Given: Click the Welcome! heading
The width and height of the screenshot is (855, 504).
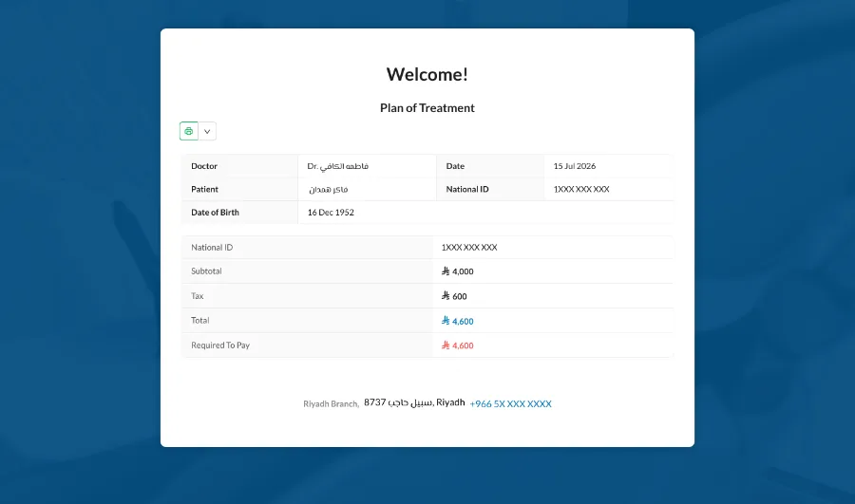Looking at the screenshot, I should 427,74.
